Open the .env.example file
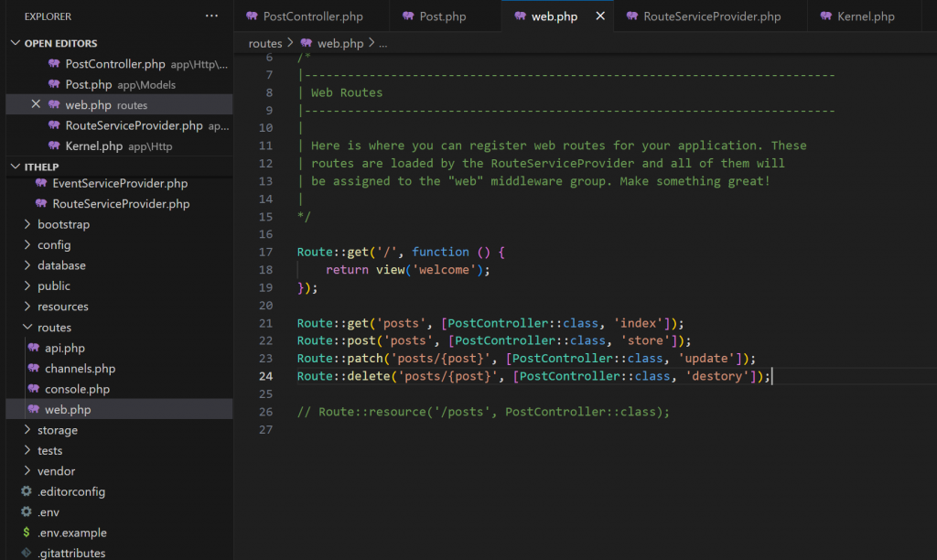 pyautogui.click(x=120, y=533)
